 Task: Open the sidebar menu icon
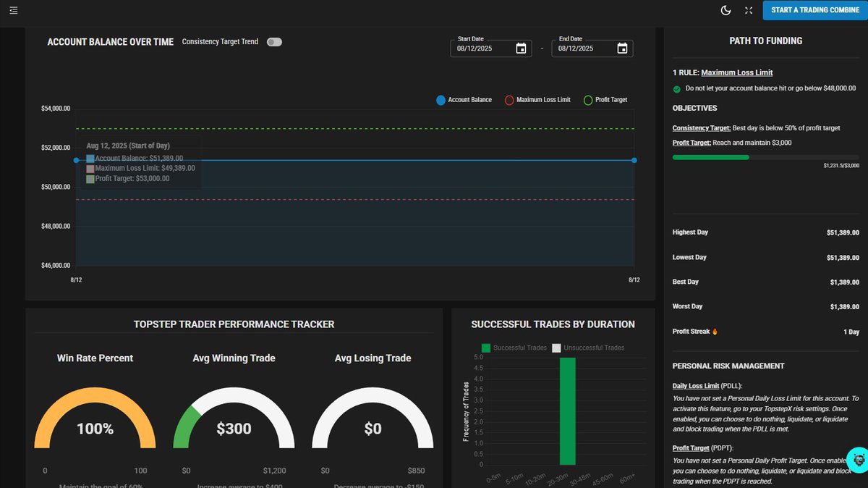coord(14,10)
